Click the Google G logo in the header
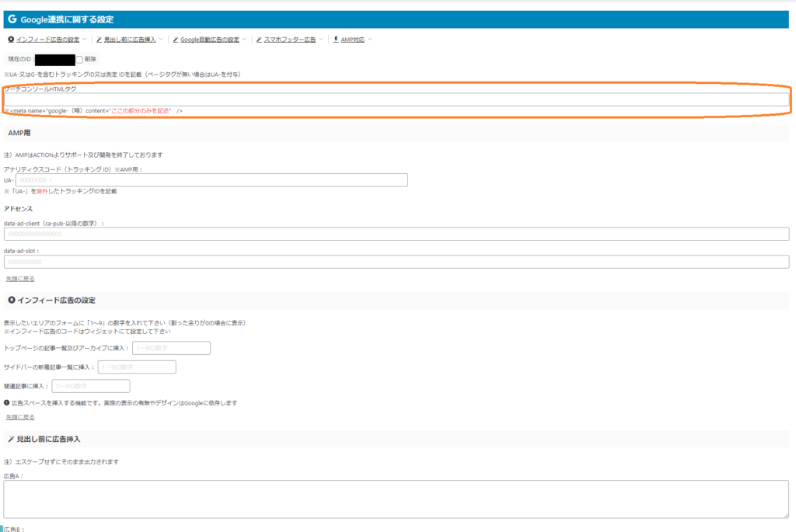The height and width of the screenshot is (532, 796). pyautogui.click(x=12, y=19)
